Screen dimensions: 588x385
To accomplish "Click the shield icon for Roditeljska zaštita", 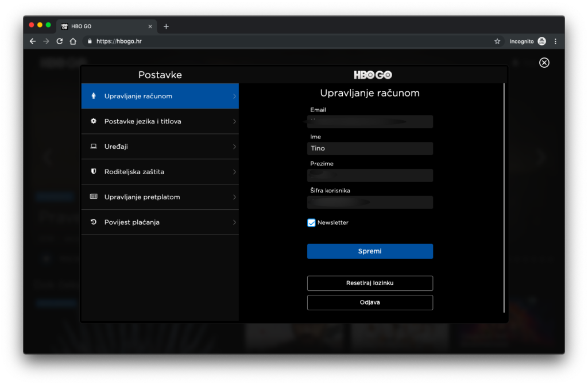I will click(94, 172).
